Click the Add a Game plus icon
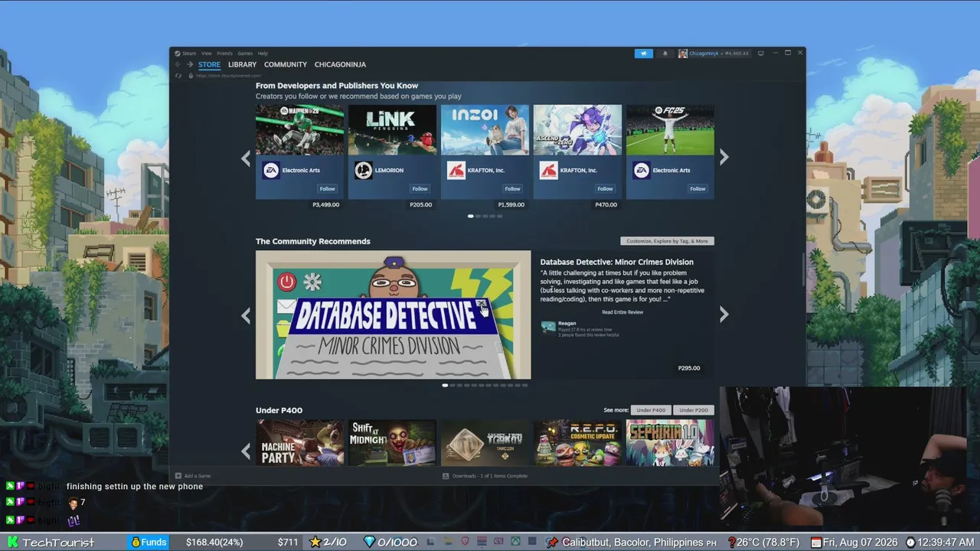 (x=178, y=476)
